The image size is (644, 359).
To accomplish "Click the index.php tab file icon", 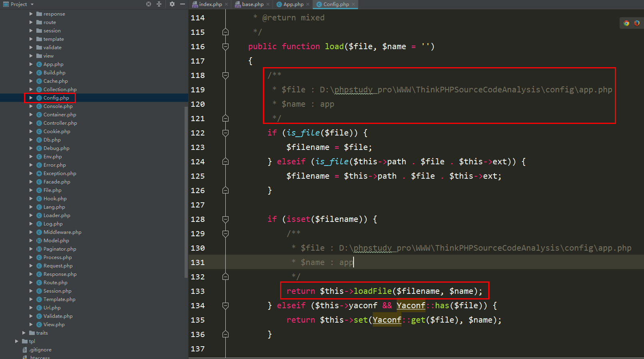I will pyautogui.click(x=195, y=4).
